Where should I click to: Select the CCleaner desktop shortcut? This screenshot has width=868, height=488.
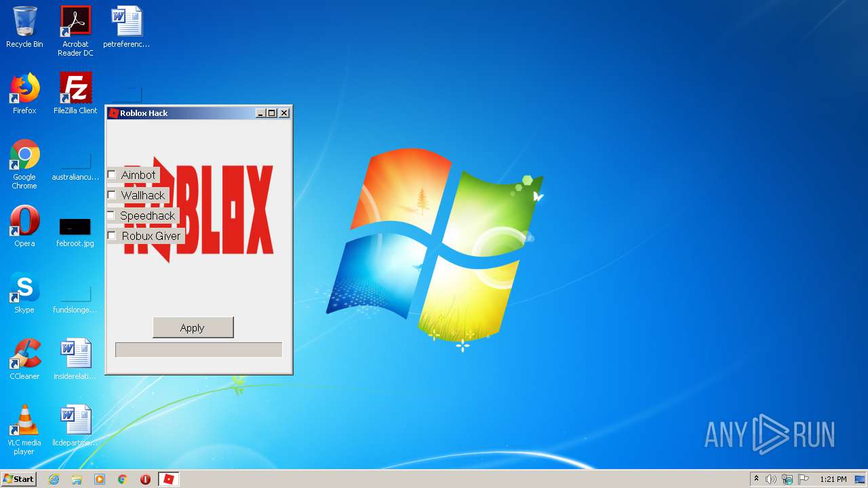[24, 359]
